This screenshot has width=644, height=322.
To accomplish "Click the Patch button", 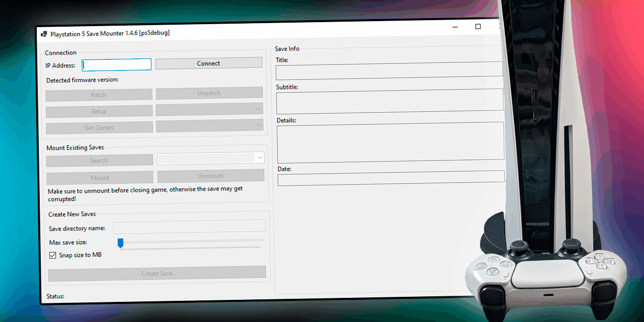I will 99,95.
